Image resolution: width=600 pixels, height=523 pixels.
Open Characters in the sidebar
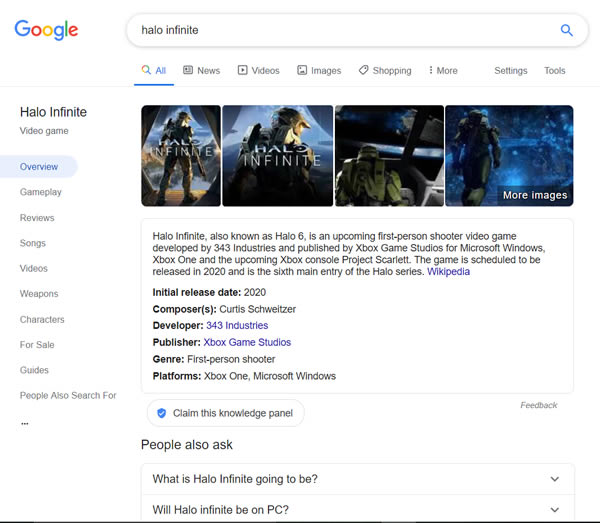(42, 319)
